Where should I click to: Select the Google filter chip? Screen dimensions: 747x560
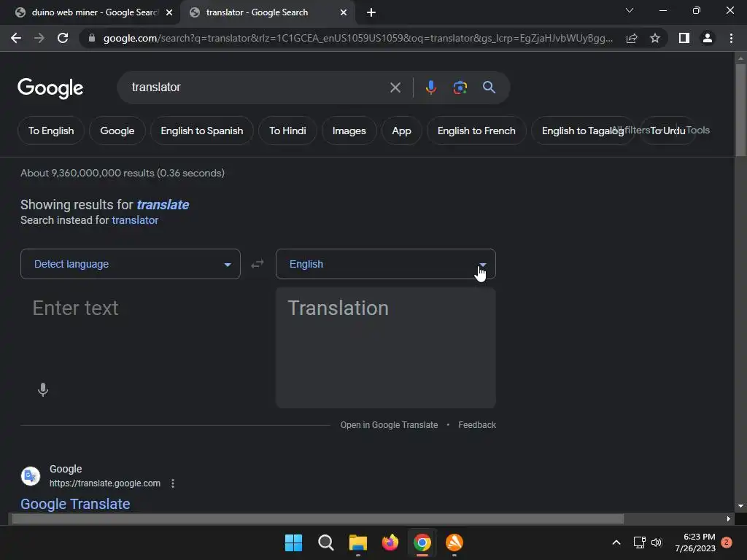pyautogui.click(x=117, y=131)
